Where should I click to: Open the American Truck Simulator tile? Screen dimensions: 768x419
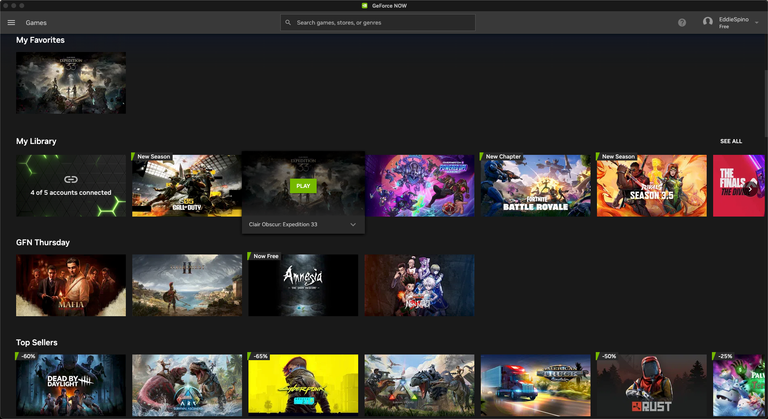click(x=535, y=385)
